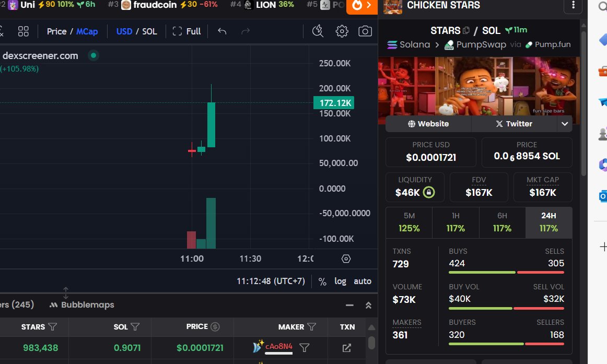Redo chart action arrow

coord(246,31)
